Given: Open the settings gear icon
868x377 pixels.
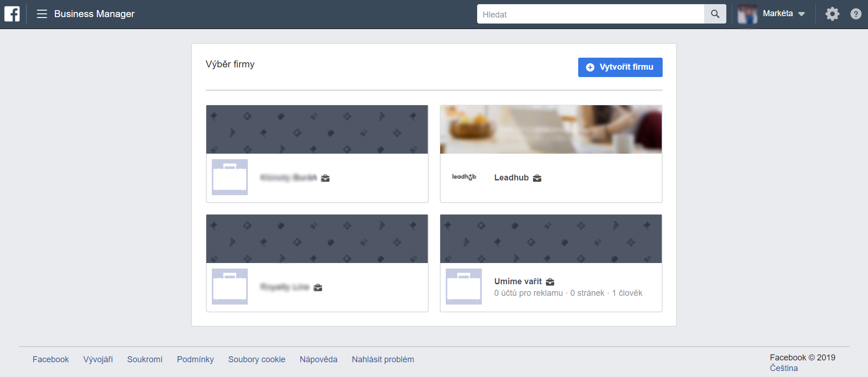Looking at the screenshot, I should pyautogui.click(x=832, y=14).
